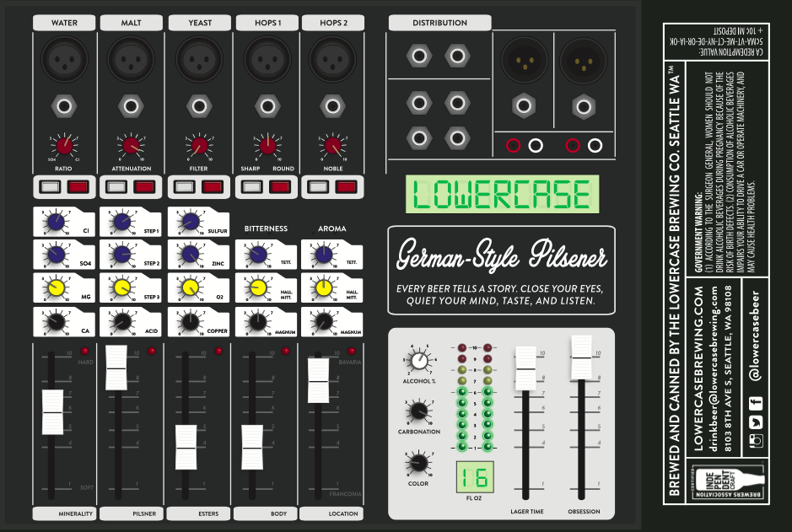The height and width of the screenshot is (532, 792).
Task: Click the @lowercasebeer social handle
Action: [x=755, y=336]
